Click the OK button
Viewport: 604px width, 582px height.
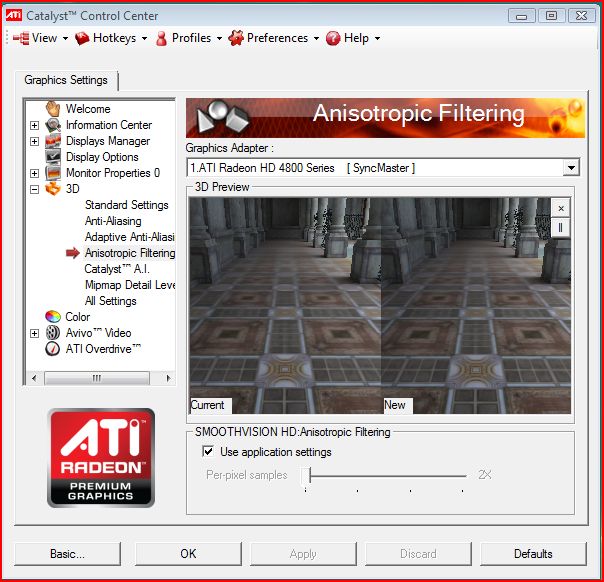[x=188, y=554]
